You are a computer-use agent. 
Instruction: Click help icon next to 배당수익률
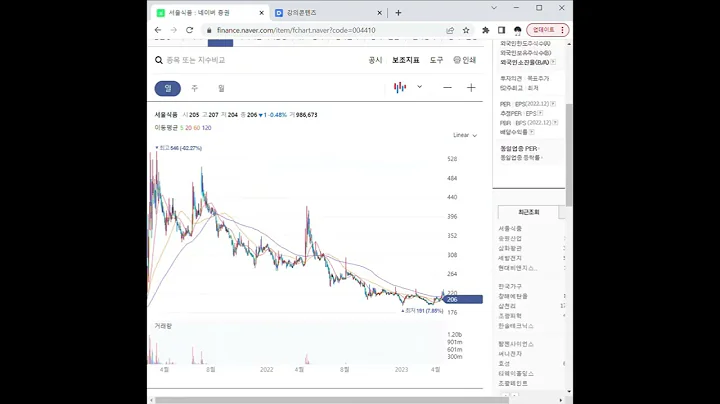pos(532,132)
